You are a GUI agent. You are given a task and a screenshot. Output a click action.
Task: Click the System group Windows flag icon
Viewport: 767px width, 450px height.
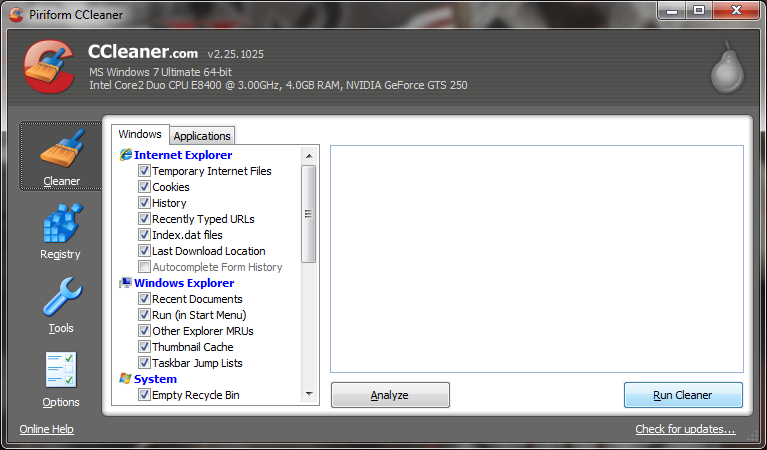tap(126, 379)
